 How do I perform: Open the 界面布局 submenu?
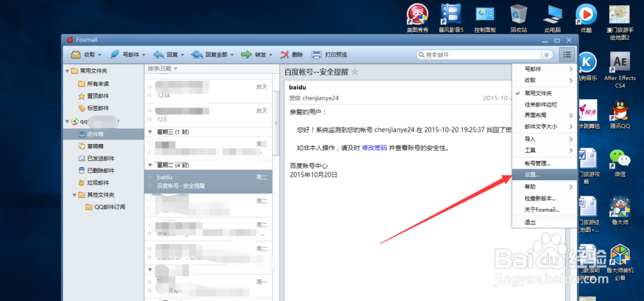click(x=544, y=115)
